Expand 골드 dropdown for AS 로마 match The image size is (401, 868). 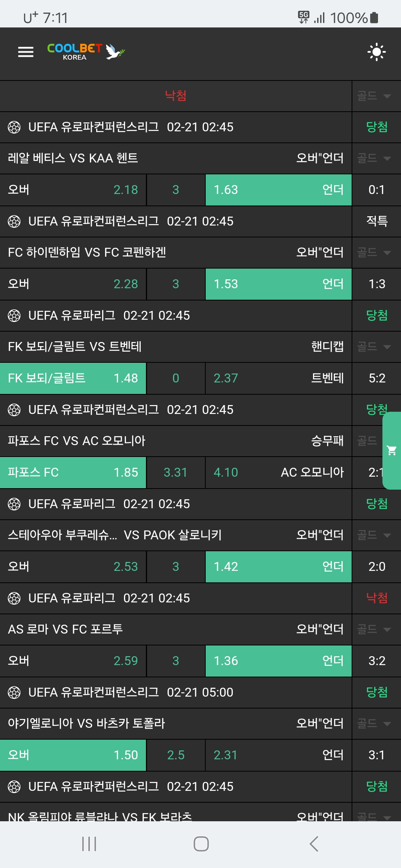[x=374, y=629]
